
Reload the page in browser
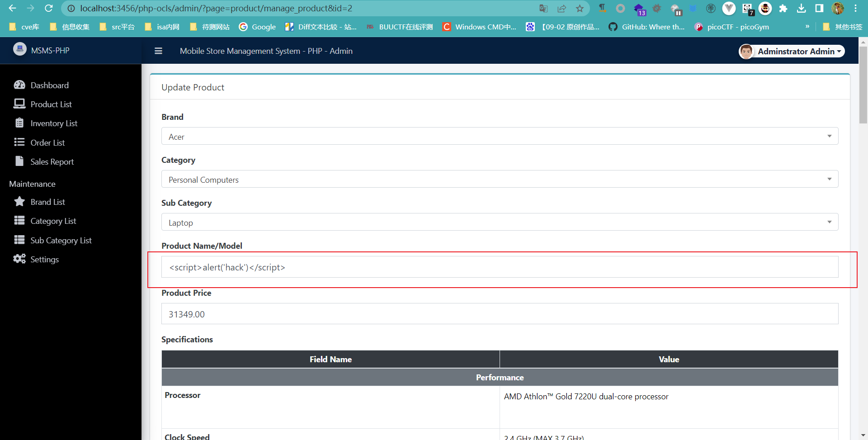tap(49, 9)
